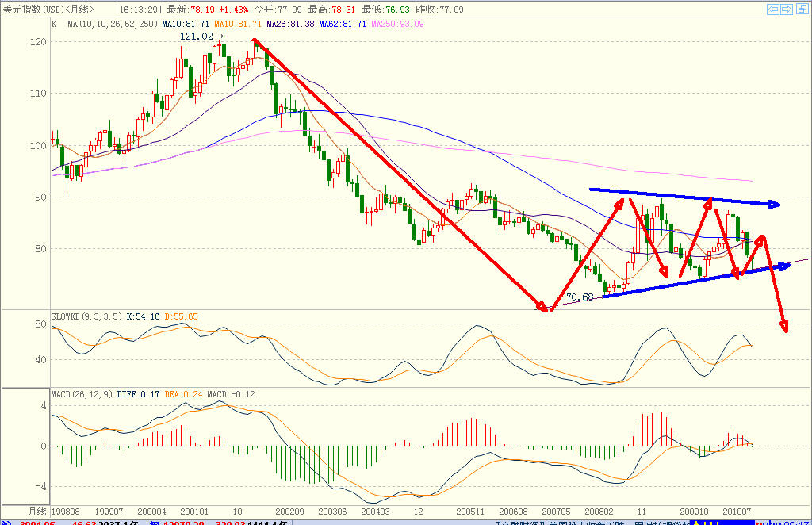Screen dimensions: 812x525
Task: Click the 200403 date on the time axis
Action: pyautogui.click(x=375, y=512)
